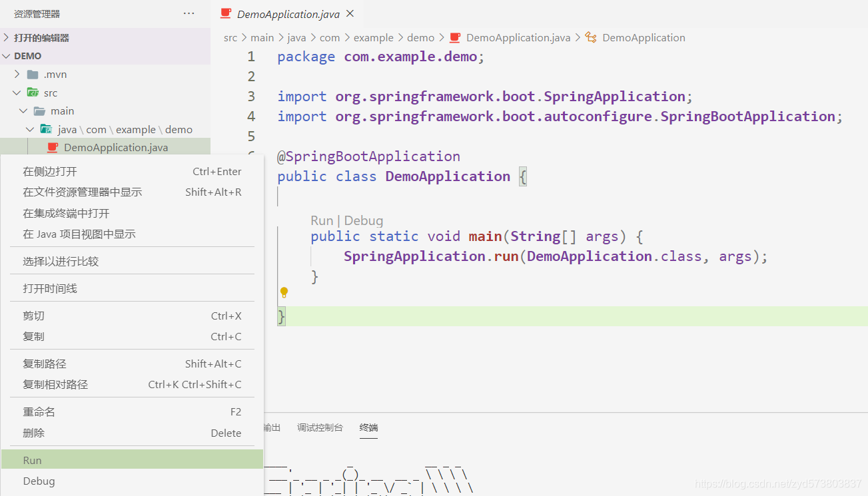Click the main folder icon

39,111
